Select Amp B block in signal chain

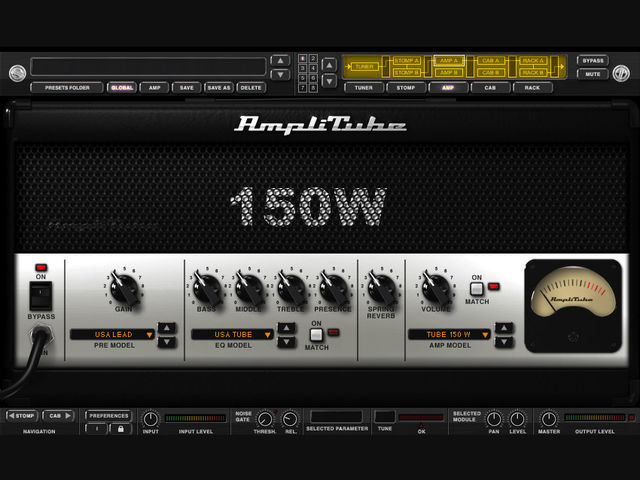449,73
